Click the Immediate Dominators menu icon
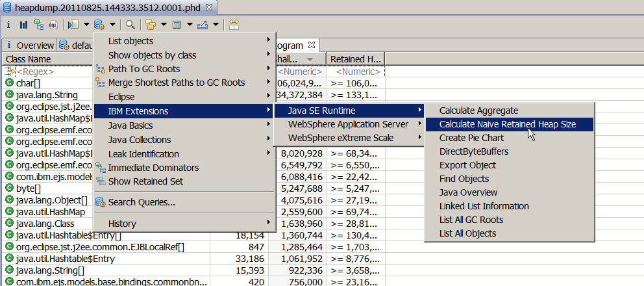Viewport: 644px width, 286px height. tap(101, 168)
